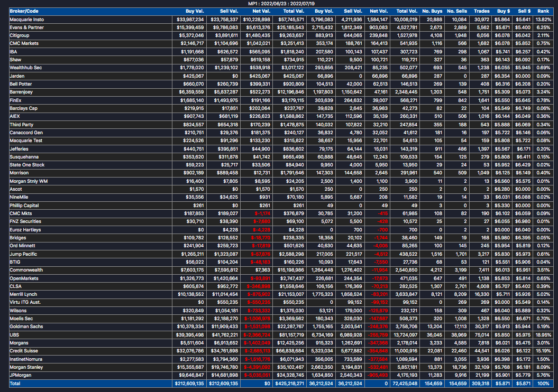This screenshot has width=558, height=392.
Task: Click the No. Sells column header
Action: [x=457, y=11]
